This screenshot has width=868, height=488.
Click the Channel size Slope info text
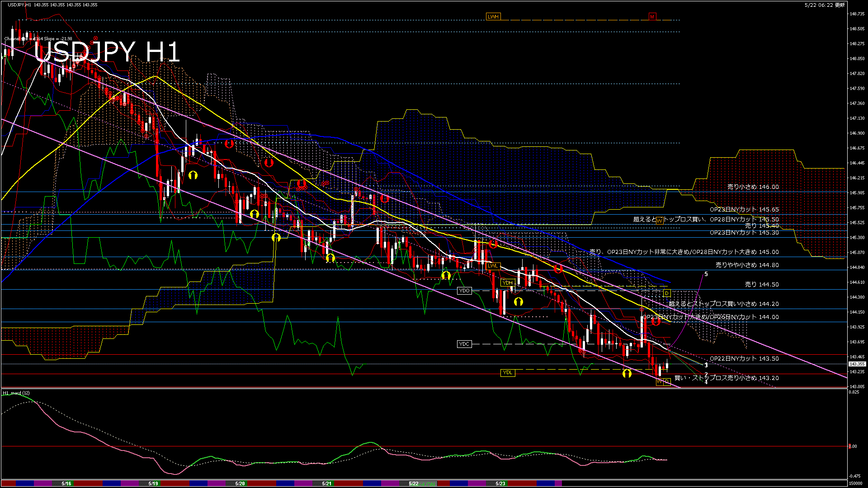pyautogui.click(x=38, y=39)
